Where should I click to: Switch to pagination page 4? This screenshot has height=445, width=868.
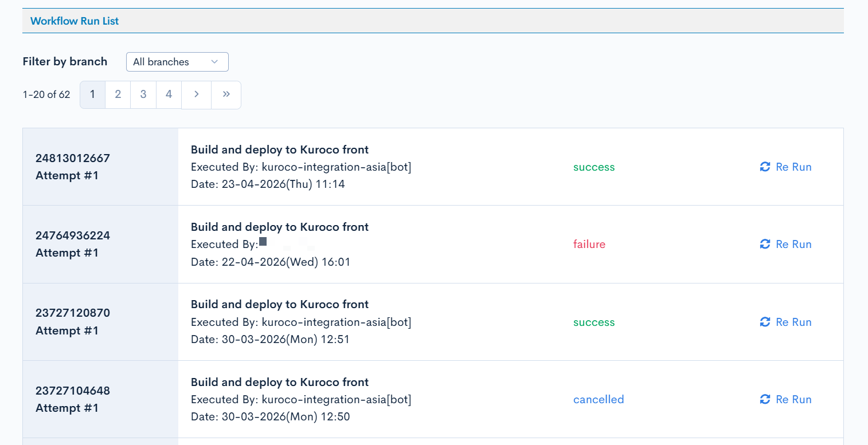[x=169, y=94]
